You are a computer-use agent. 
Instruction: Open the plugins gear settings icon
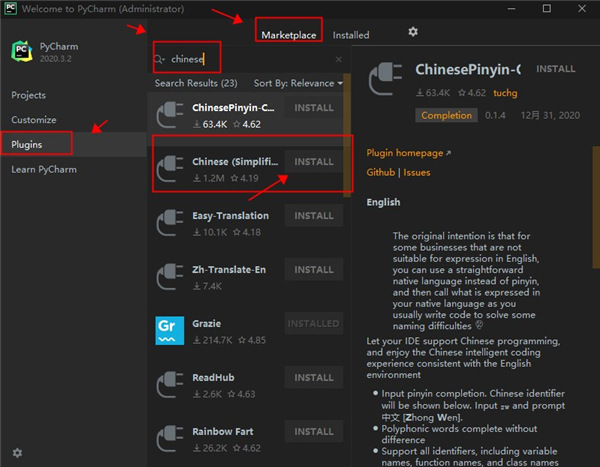pos(413,33)
